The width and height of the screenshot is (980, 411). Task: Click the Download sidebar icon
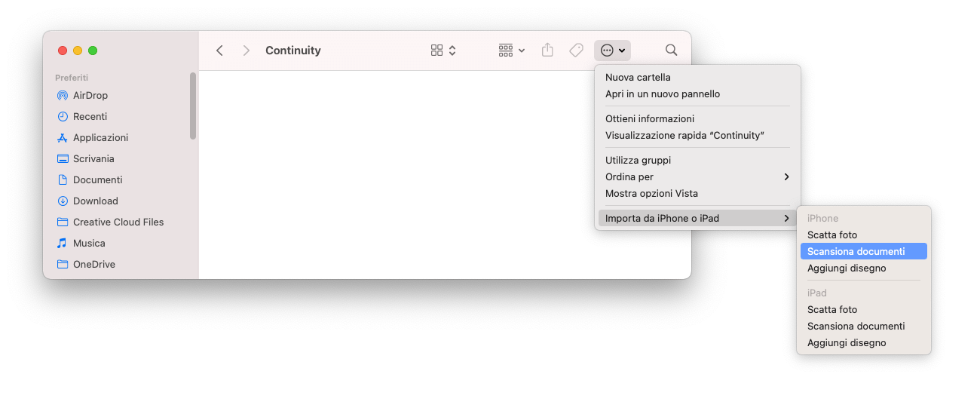click(63, 201)
